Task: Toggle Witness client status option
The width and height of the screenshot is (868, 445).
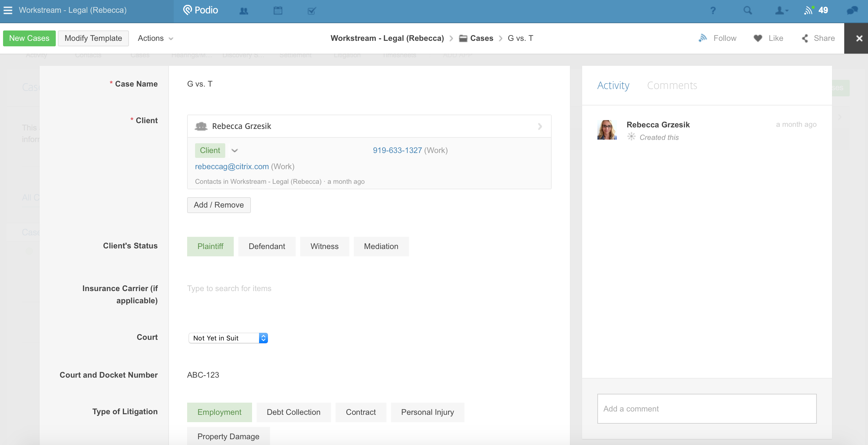Action: coord(324,246)
